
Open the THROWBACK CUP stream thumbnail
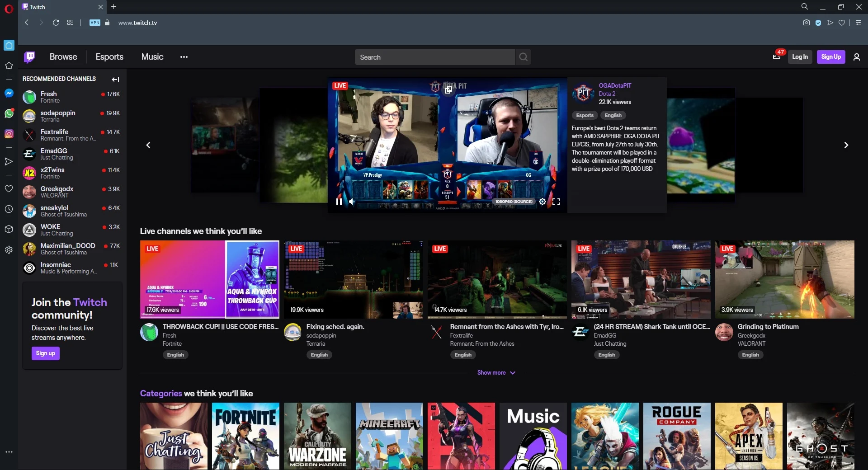point(210,279)
